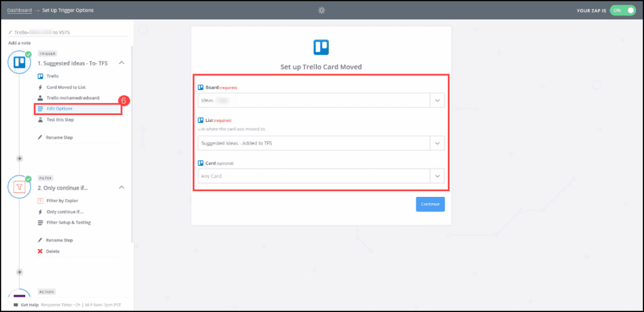Open the Card dropdown arrow

point(436,176)
